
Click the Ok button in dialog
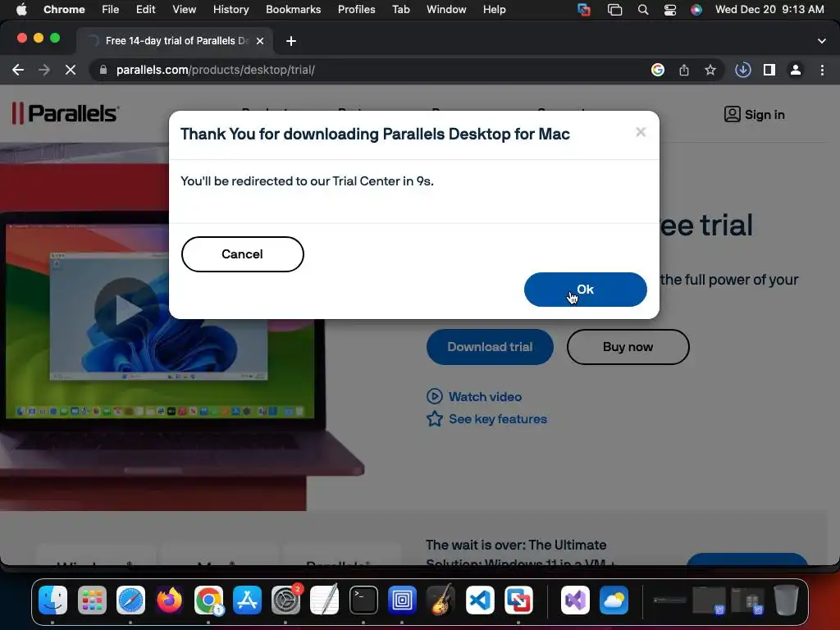click(585, 290)
